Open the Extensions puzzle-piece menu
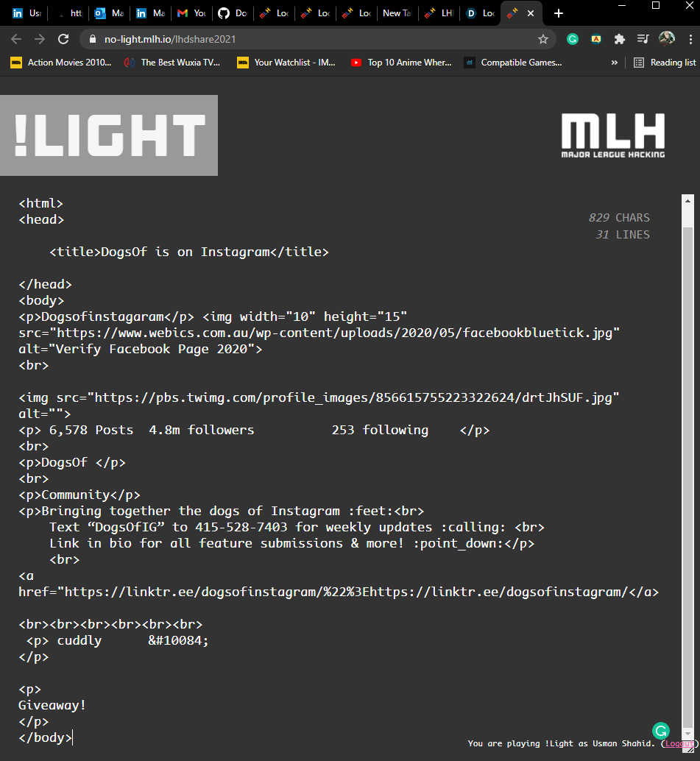Image resolution: width=700 pixels, height=761 pixels. pyautogui.click(x=620, y=39)
